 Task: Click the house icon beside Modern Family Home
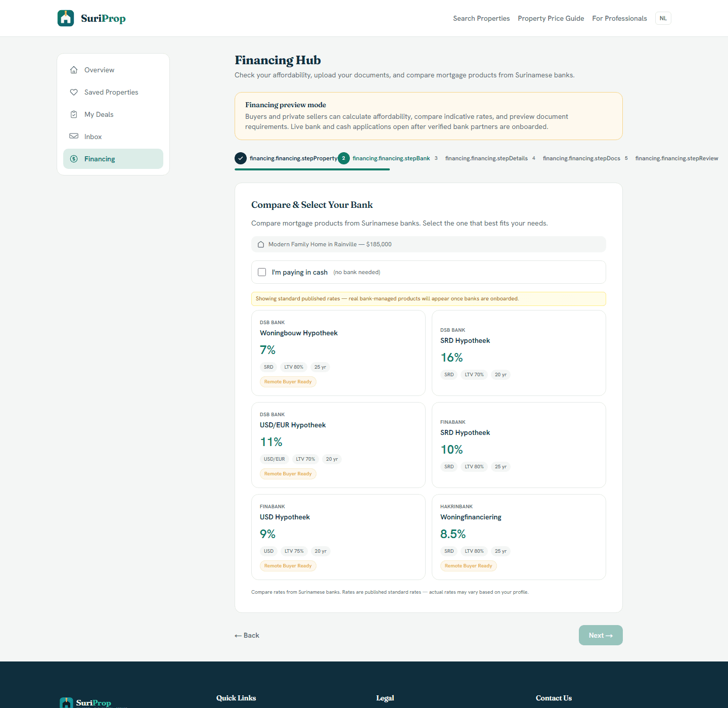pyautogui.click(x=261, y=244)
